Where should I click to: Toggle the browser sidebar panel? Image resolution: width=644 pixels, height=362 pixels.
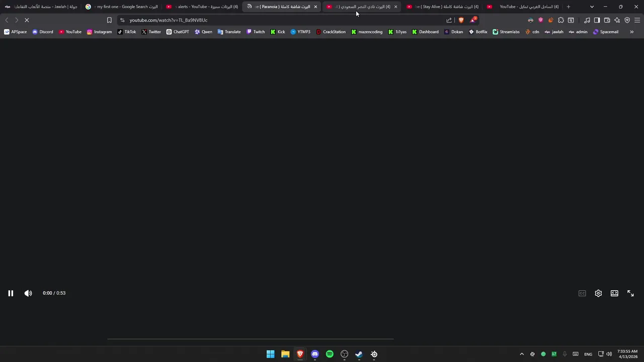597,20
